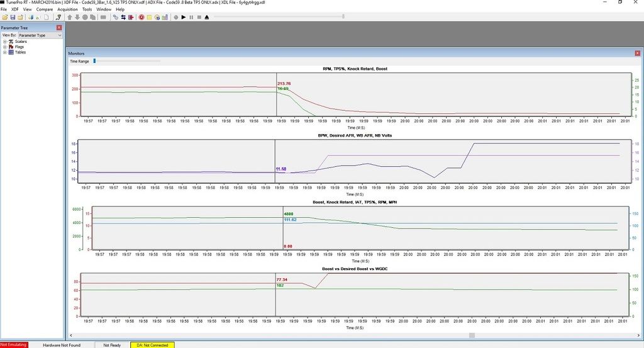
Task: Open the XDF menu
Action: (14, 10)
